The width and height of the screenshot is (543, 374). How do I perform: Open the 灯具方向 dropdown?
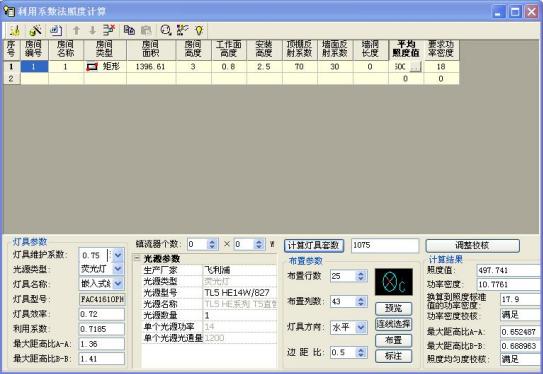point(361,327)
